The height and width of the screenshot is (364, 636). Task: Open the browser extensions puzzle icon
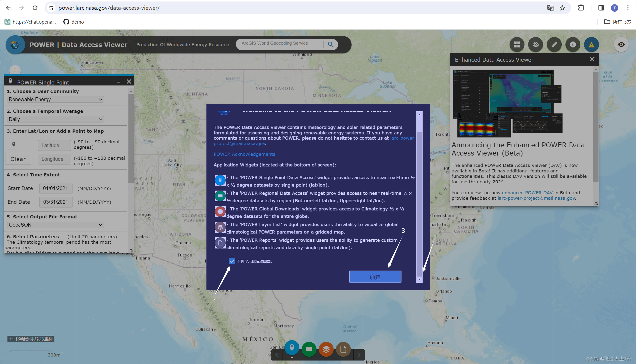(x=581, y=8)
